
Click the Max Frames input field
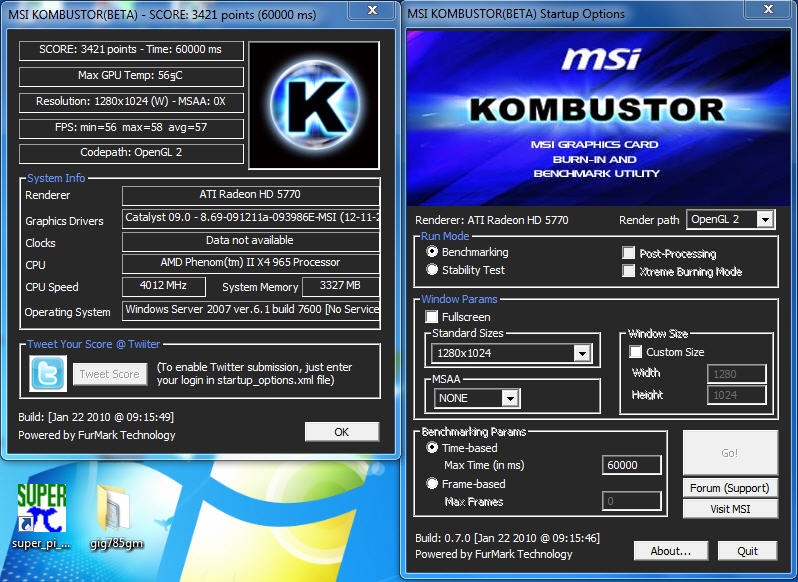tap(632, 501)
